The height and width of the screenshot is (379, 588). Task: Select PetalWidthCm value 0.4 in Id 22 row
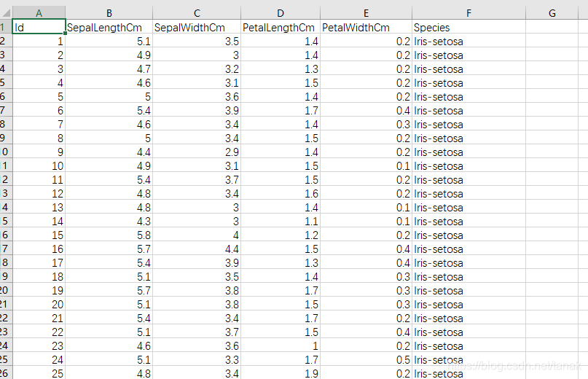pos(366,332)
